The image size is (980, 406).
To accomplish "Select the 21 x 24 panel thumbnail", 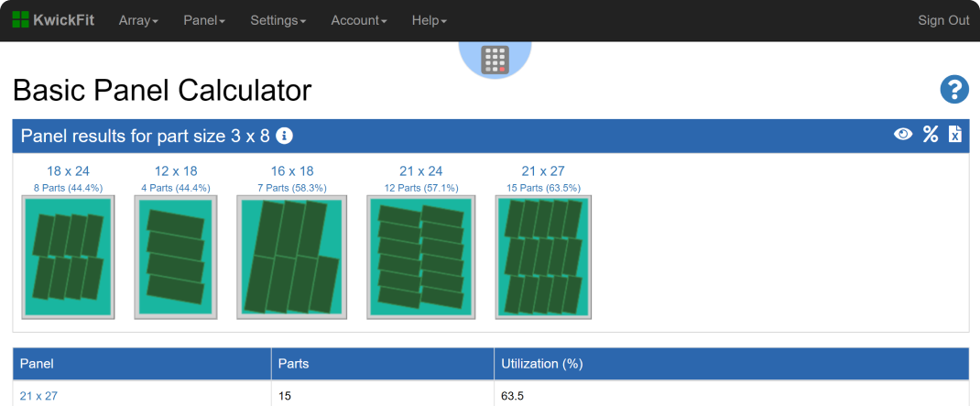I will pyautogui.click(x=421, y=258).
